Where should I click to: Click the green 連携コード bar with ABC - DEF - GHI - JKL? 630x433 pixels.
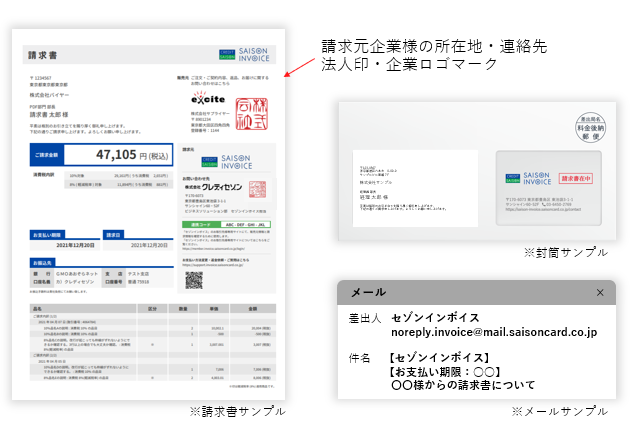tap(226, 225)
